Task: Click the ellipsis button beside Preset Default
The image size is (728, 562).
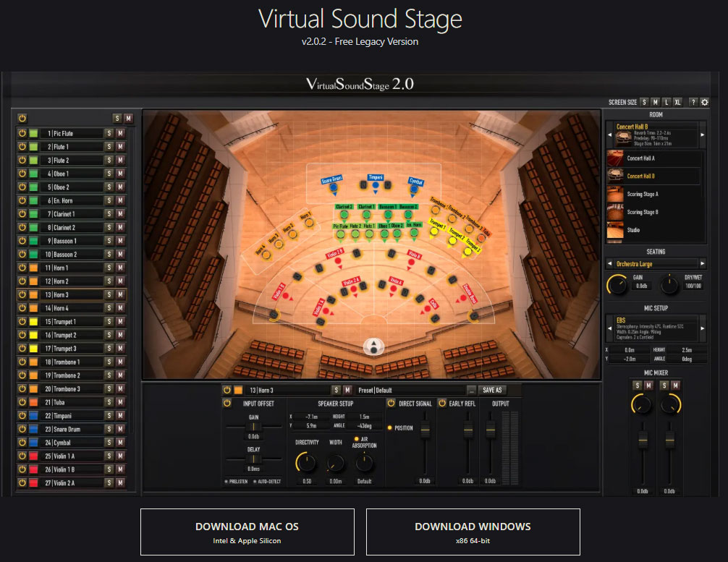Action: pyautogui.click(x=471, y=390)
